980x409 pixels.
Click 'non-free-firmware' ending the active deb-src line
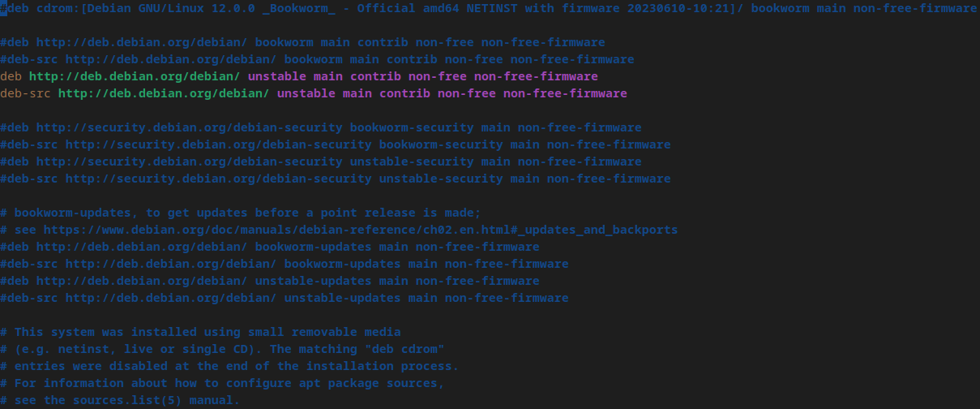565,93
